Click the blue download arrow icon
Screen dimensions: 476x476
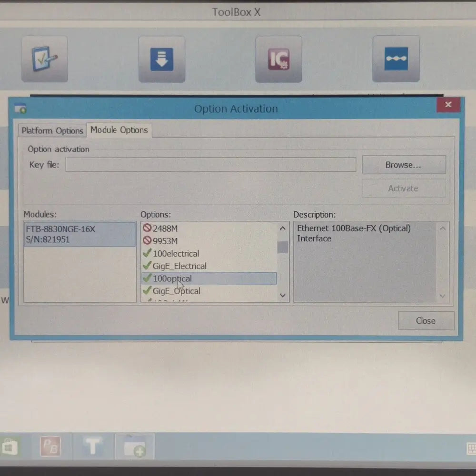(161, 59)
